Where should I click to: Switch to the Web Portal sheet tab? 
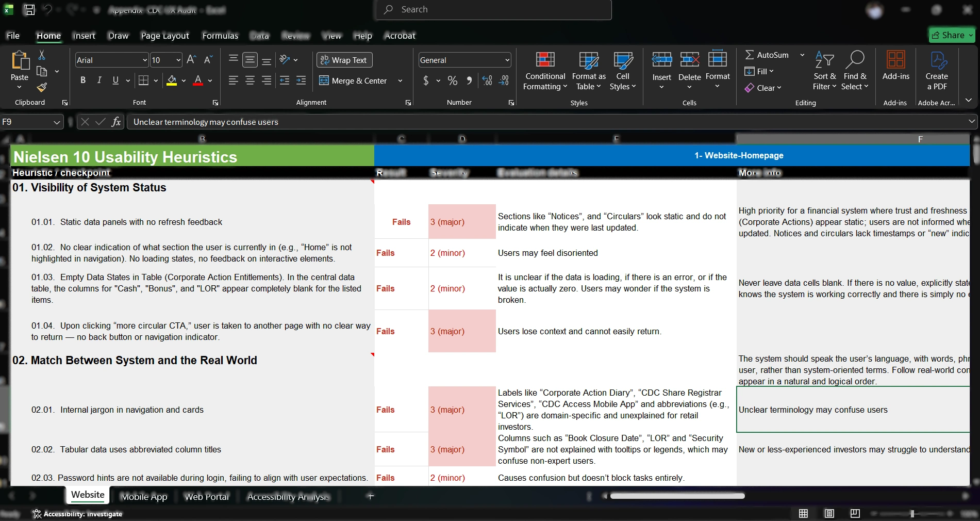207,497
